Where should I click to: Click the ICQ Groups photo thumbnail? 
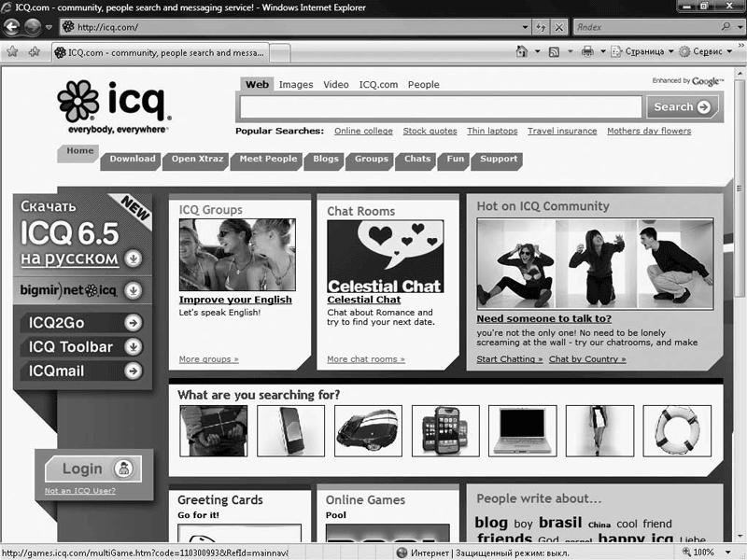coord(237,255)
